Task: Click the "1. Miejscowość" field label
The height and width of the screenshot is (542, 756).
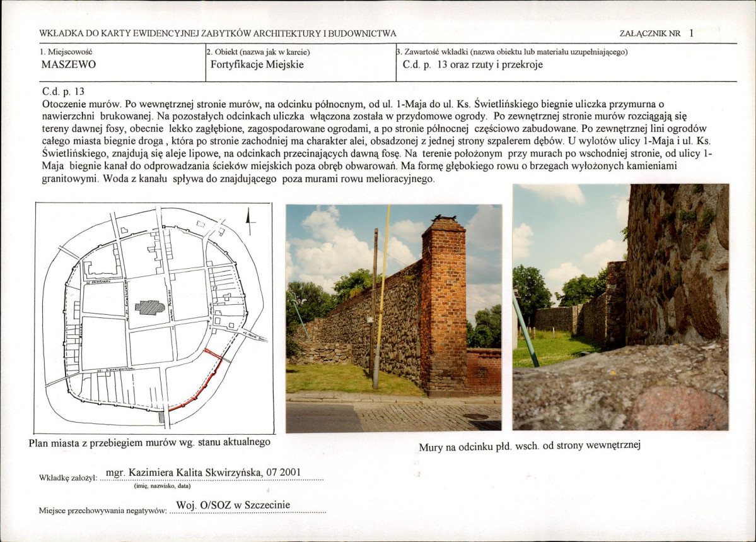Action: 66,52
